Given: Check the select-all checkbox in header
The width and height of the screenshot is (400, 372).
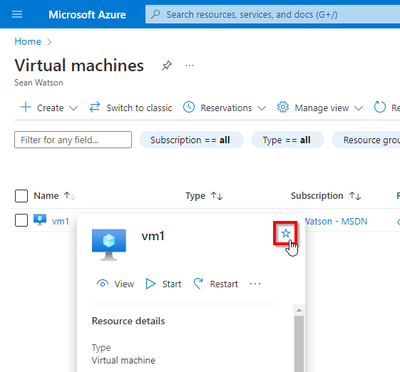Looking at the screenshot, I should (21, 196).
